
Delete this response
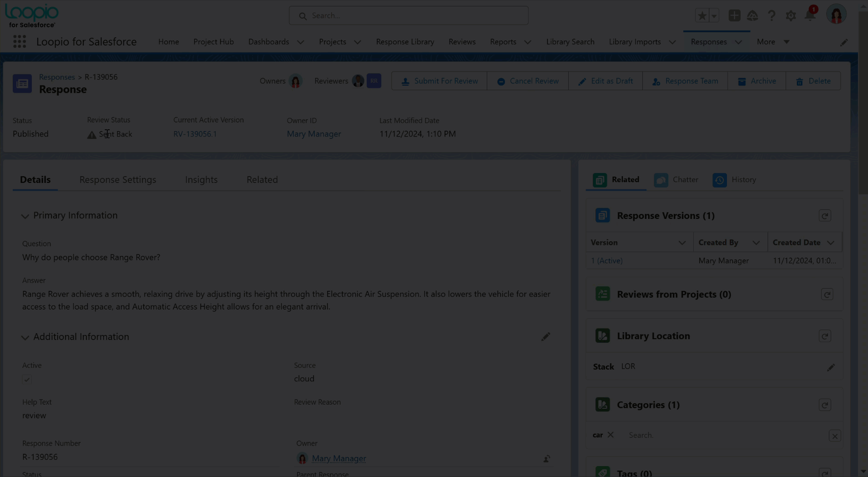813,81
